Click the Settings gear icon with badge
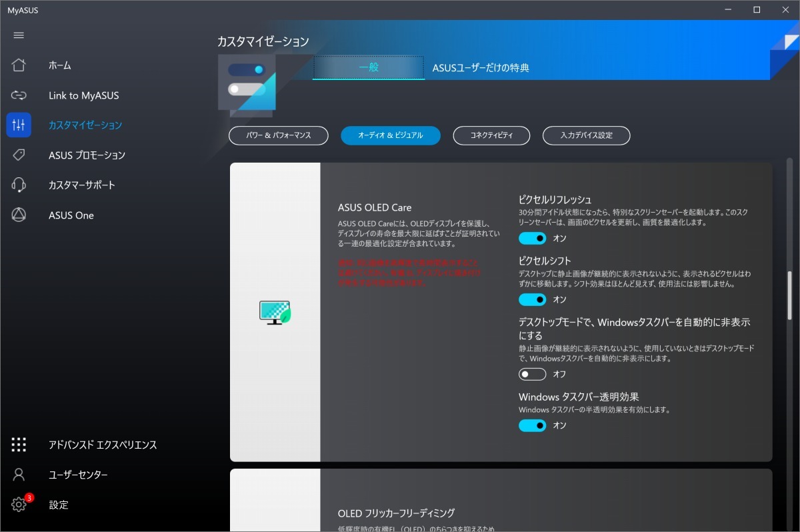The image size is (800, 532). (x=19, y=505)
